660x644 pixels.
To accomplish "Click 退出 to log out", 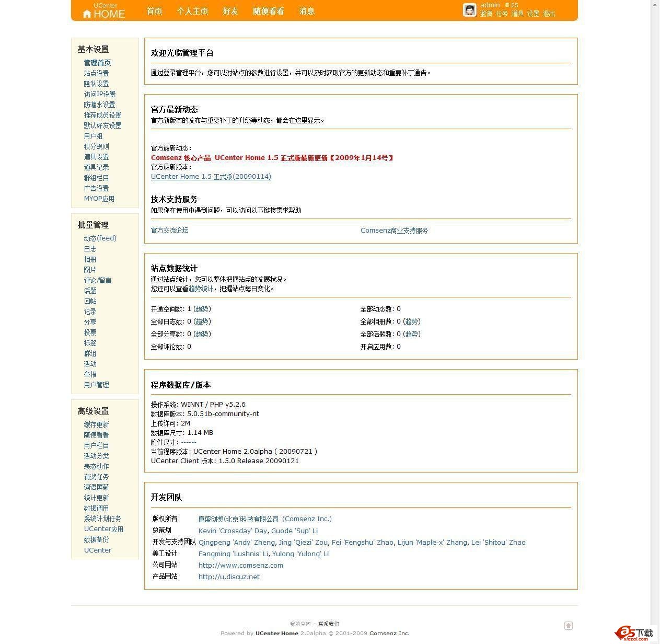I will point(549,14).
